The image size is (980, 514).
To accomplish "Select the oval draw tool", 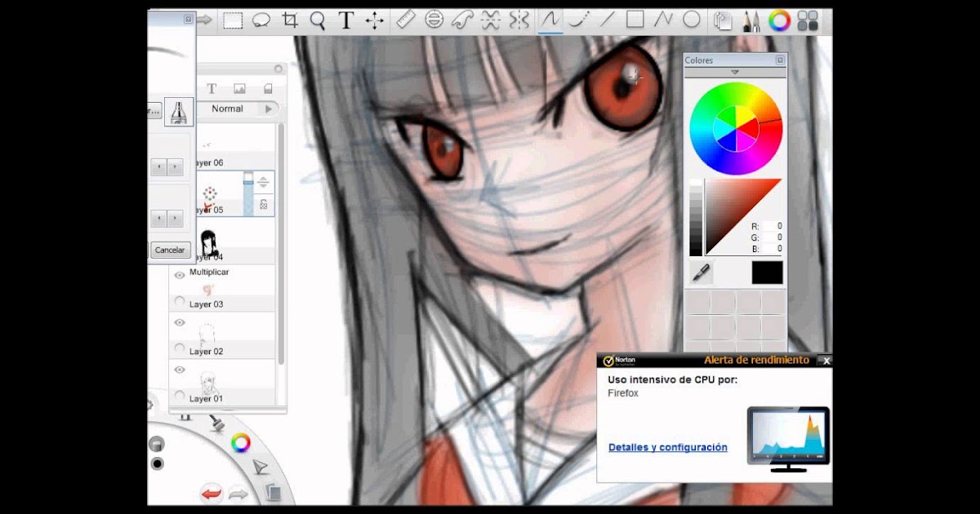I will [692, 20].
